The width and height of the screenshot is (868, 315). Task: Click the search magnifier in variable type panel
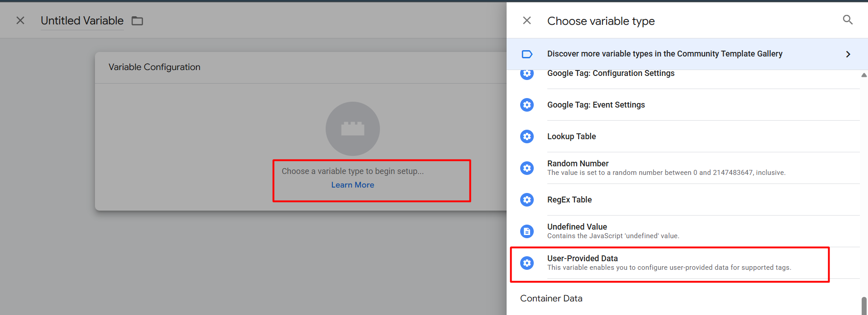(x=848, y=20)
